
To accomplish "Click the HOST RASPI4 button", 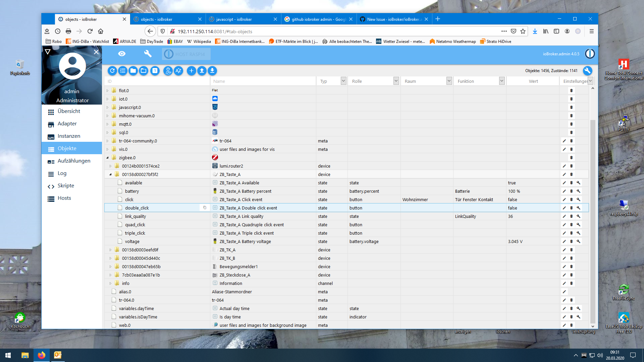I will (186, 54).
